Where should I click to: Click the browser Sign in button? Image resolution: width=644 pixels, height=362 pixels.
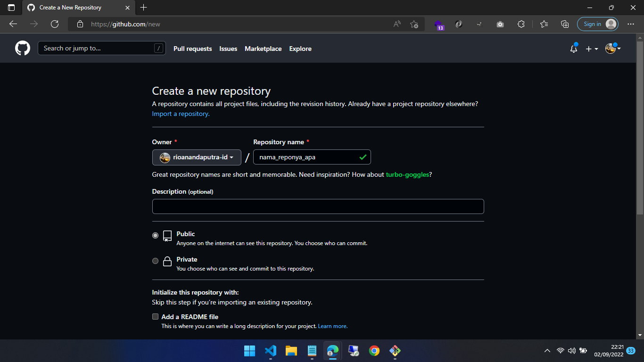tap(597, 24)
